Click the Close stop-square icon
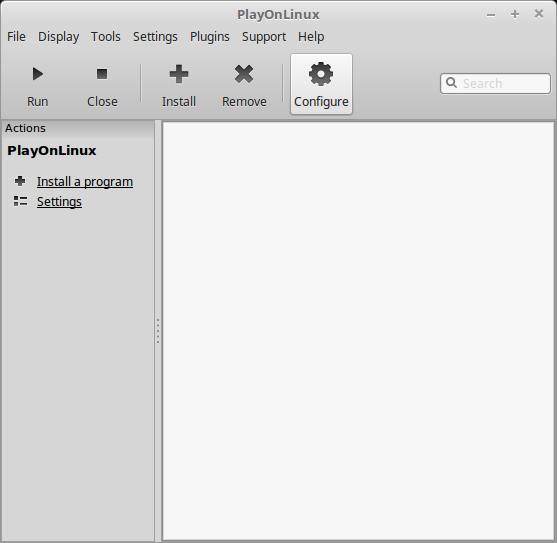The width and height of the screenshot is (557, 543). [102, 74]
